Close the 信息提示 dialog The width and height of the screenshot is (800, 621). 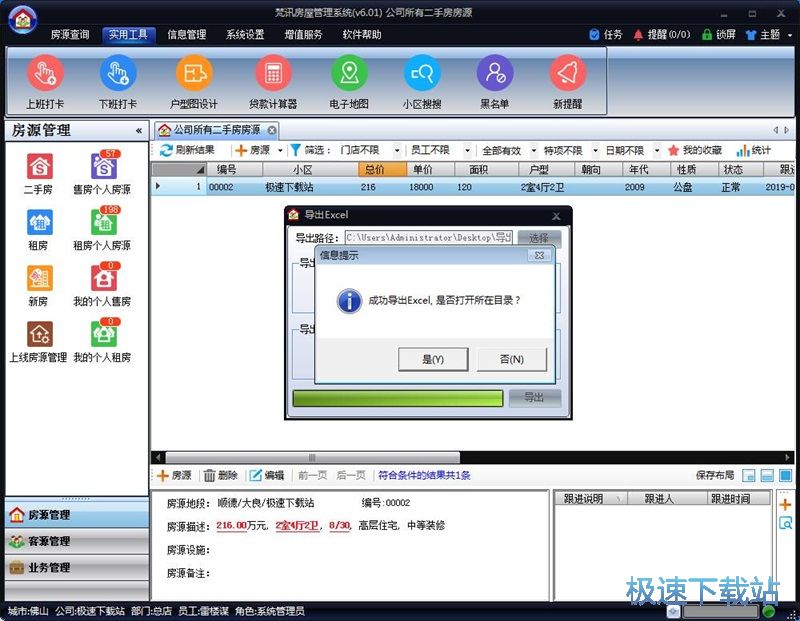coord(539,255)
